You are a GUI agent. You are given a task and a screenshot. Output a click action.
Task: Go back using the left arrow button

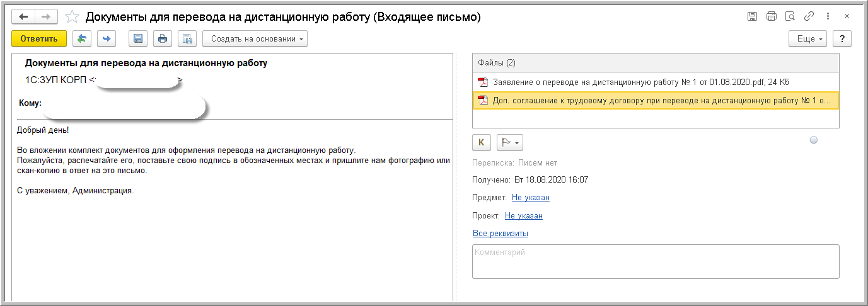24,17
